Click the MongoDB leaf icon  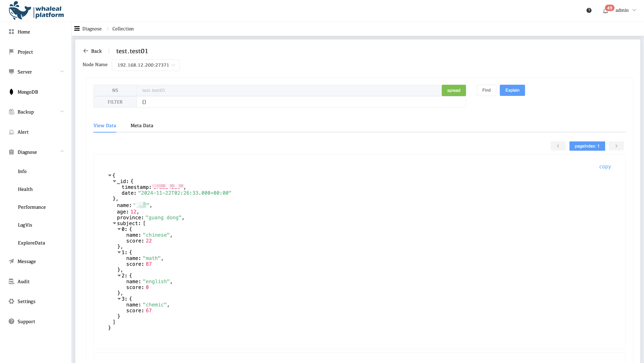(11, 92)
